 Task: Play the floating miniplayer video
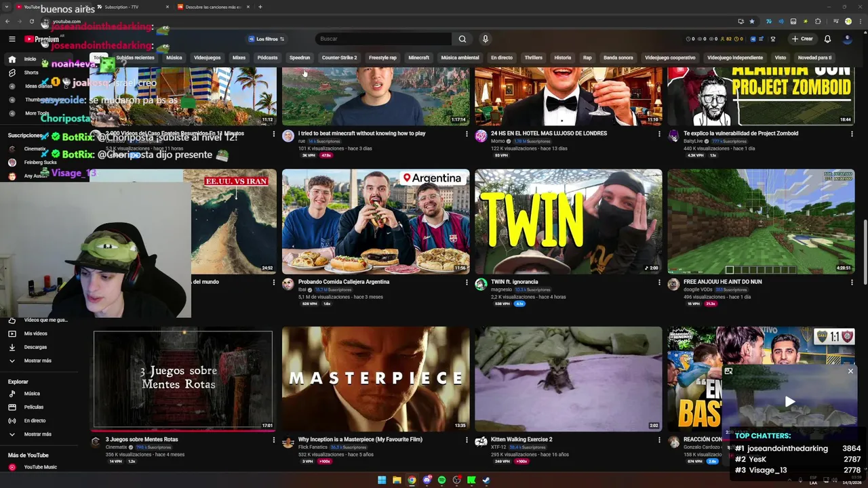click(x=790, y=402)
